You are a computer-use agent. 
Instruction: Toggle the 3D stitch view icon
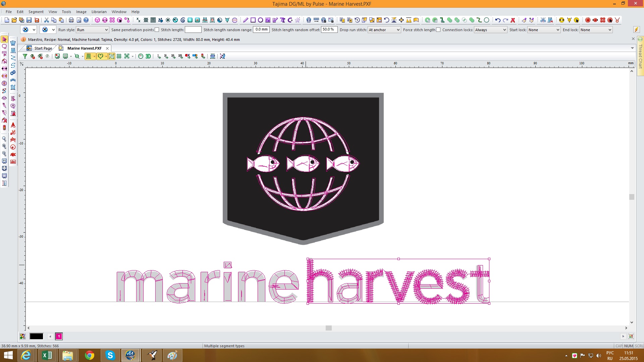(148, 56)
